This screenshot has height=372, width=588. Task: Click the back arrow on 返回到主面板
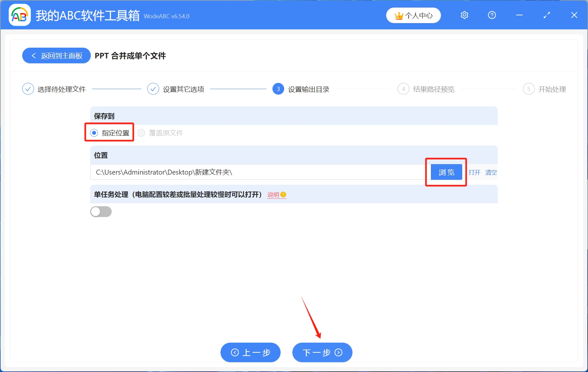[34, 56]
